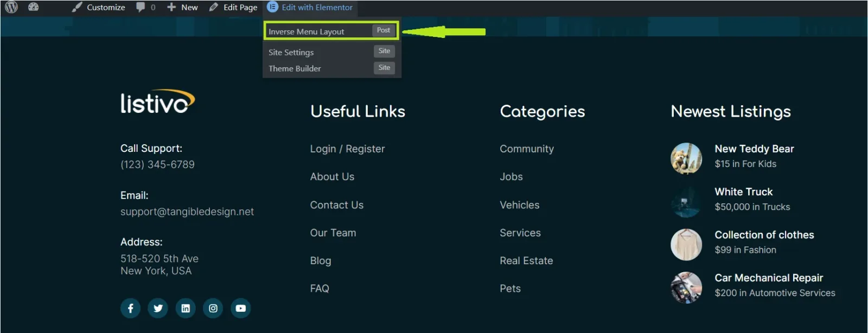Browse the Pets category

pos(510,289)
